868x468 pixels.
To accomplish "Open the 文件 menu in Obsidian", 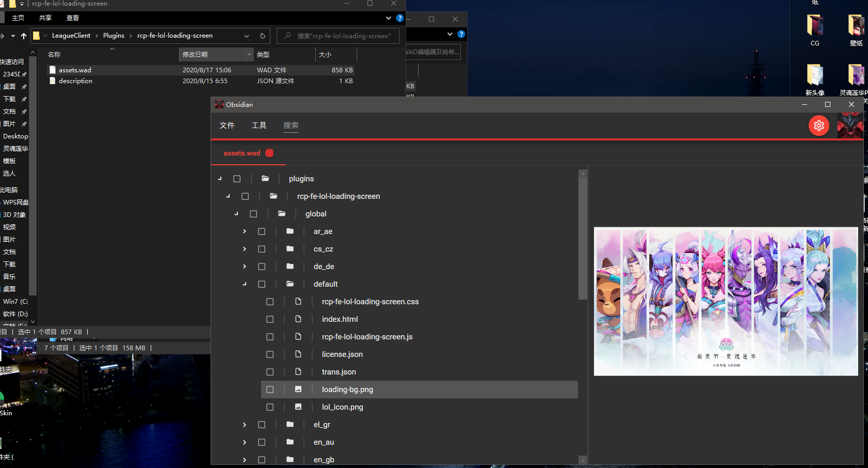I will pos(227,126).
